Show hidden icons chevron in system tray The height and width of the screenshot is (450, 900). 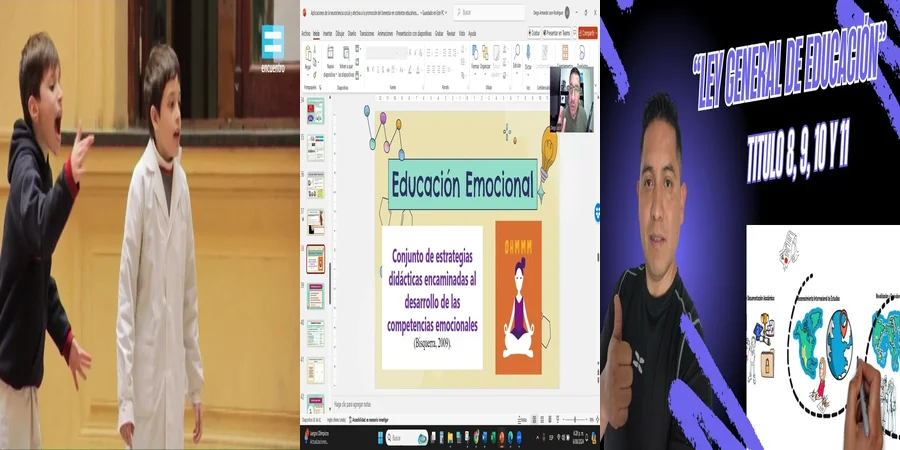(x=537, y=437)
